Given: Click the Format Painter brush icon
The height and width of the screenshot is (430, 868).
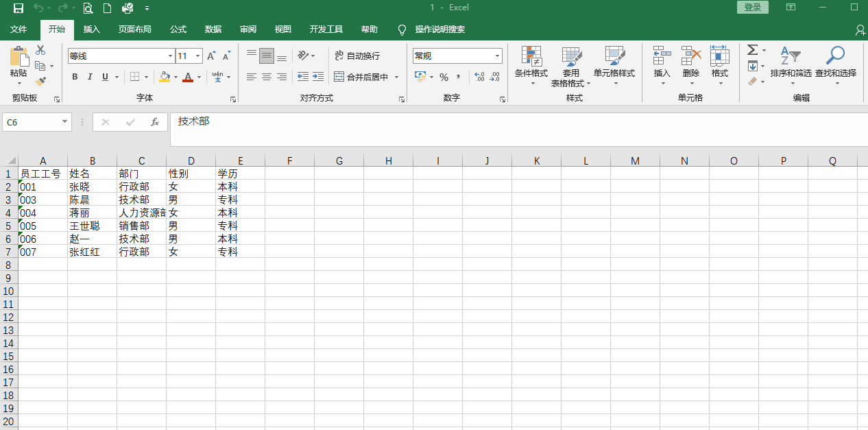Looking at the screenshot, I should [x=40, y=81].
